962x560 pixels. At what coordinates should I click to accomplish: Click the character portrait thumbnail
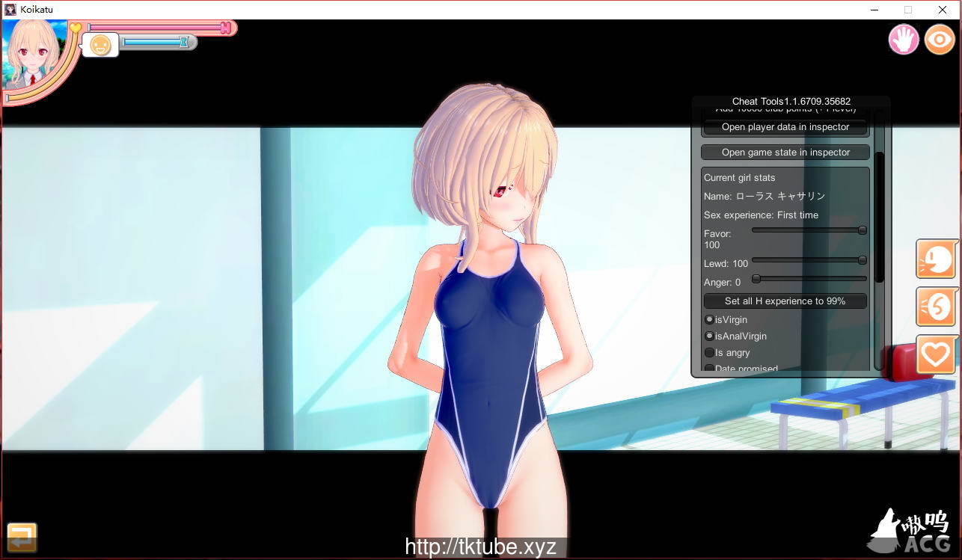tap(34, 56)
